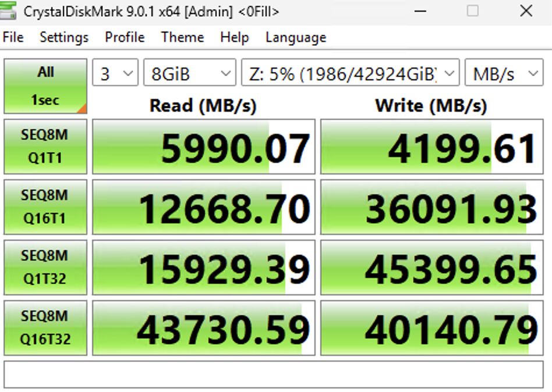Open the Theme menu
This screenshot has height=392, width=552.
[182, 37]
